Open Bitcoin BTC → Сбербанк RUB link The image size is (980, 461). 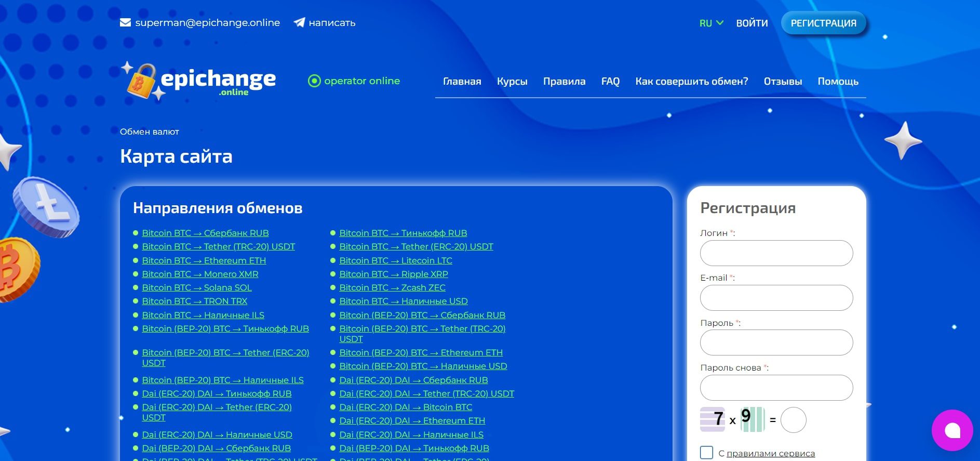tap(205, 233)
